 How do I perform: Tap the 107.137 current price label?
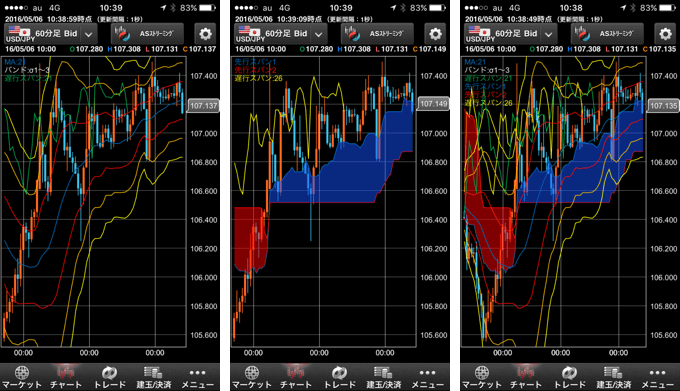[x=203, y=106]
